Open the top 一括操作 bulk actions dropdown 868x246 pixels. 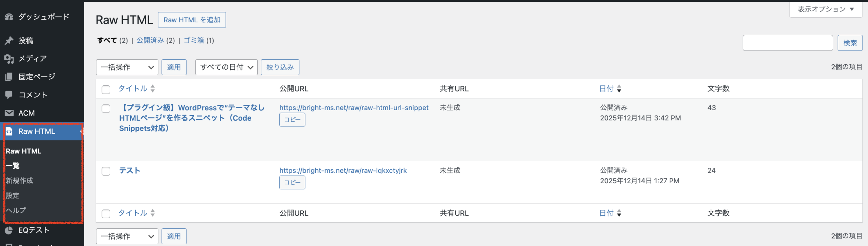127,67
